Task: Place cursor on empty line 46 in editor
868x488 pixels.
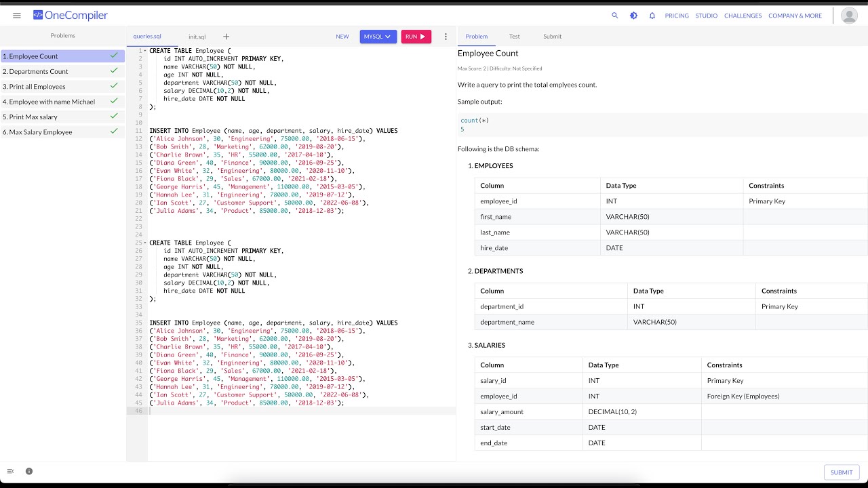Action: (302, 411)
